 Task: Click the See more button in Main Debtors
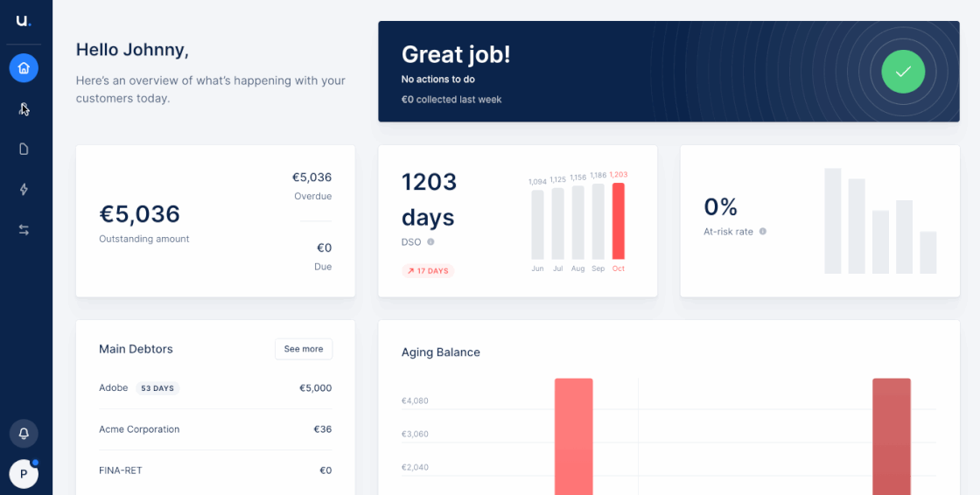click(x=304, y=349)
